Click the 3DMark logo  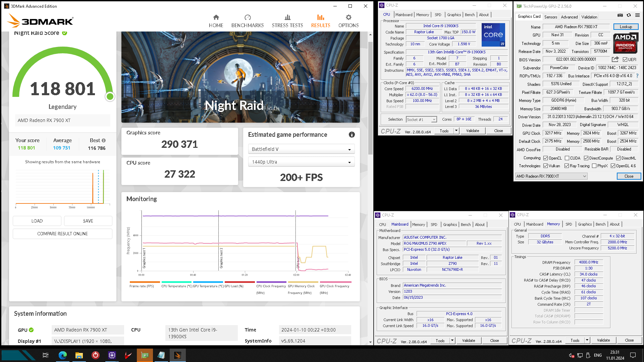pyautogui.click(x=40, y=21)
